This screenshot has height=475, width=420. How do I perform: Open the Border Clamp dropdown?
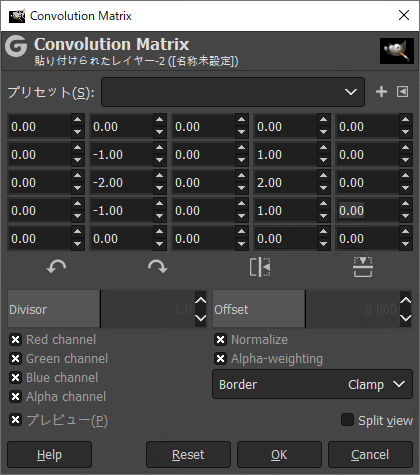312,384
